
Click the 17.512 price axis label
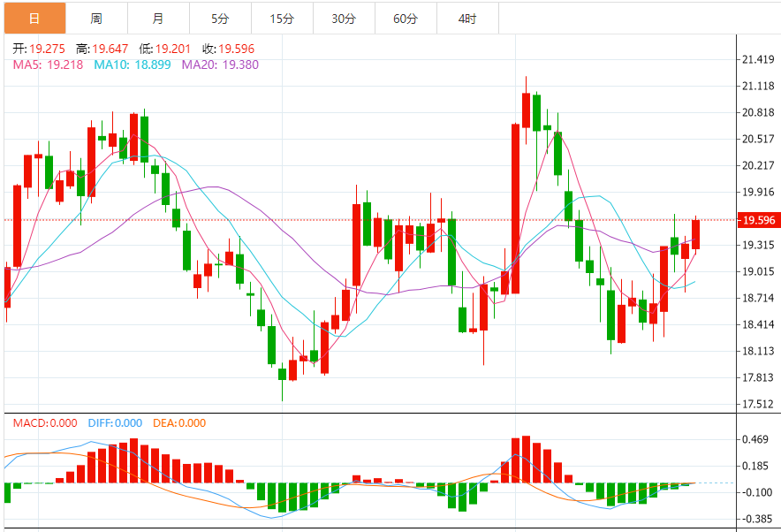point(758,404)
